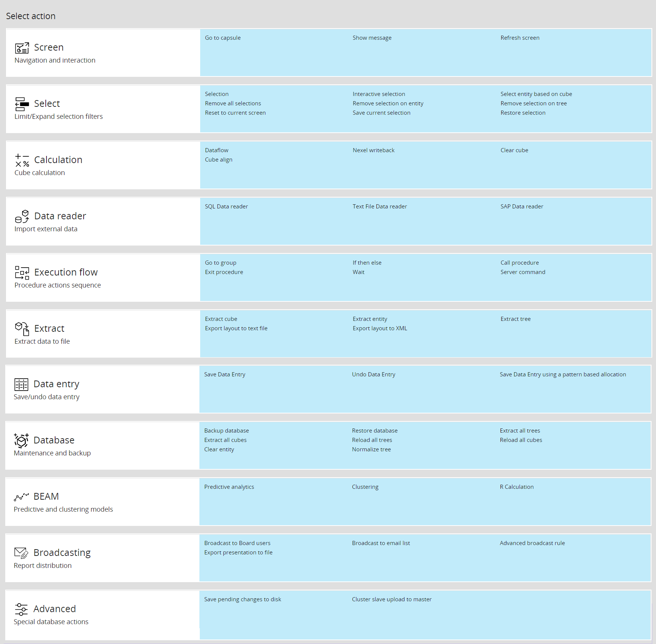Click the Broadcasting envelope icon
656x644 pixels.
(21, 553)
